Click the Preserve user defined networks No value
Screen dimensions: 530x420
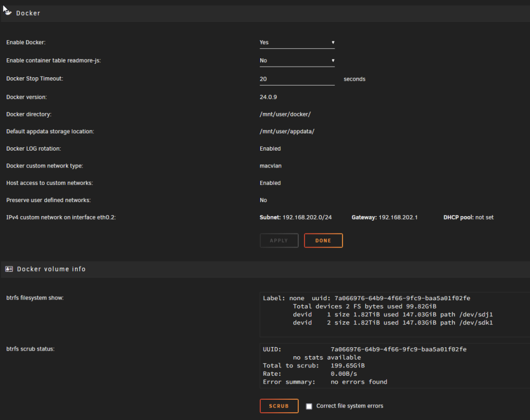click(x=263, y=200)
